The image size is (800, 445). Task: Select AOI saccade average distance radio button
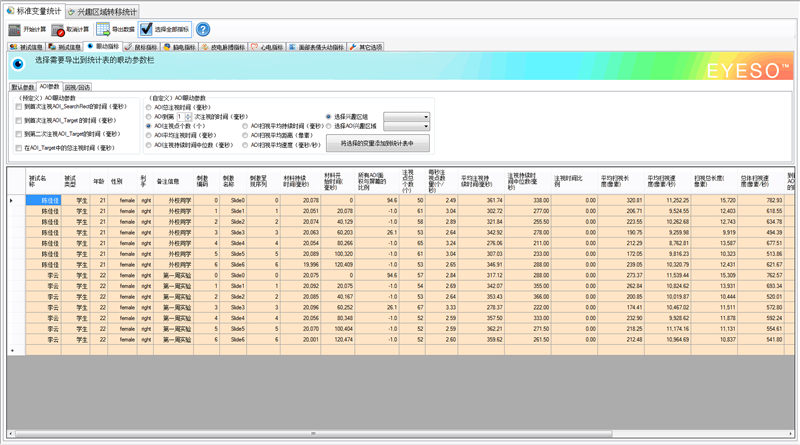pyautogui.click(x=245, y=136)
